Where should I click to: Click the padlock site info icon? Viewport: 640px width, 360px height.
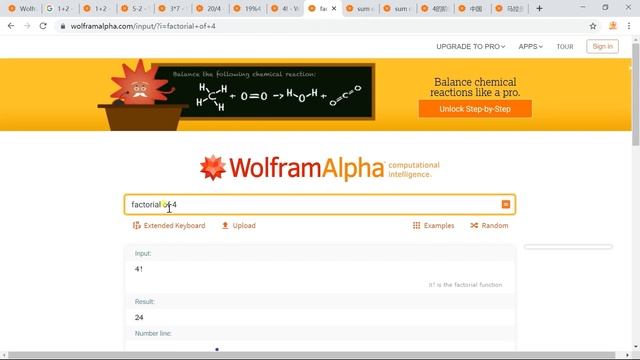point(62,26)
